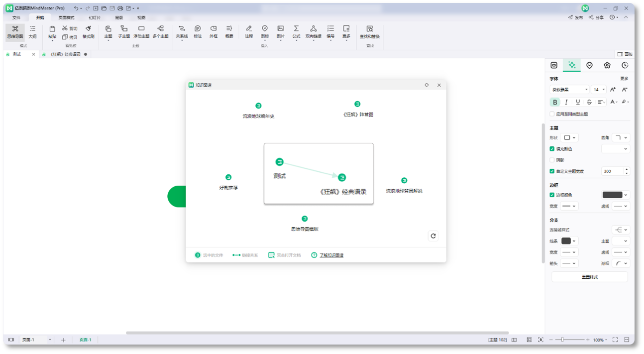Click the zoom slider handle
644x354 pixels.
point(562,340)
